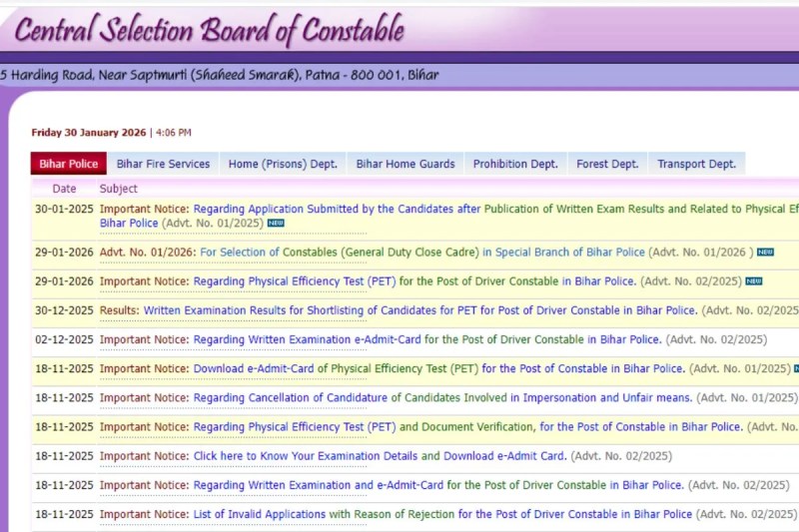The height and width of the screenshot is (532, 799).
Task: Switch to Bihar Fire Services tab
Action: (x=163, y=164)
